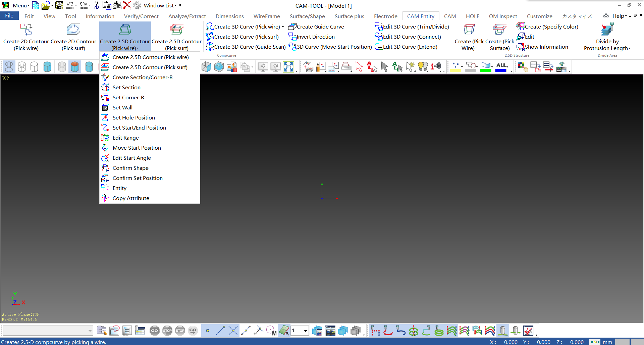The image size is (644, 345).
Task: Select Confirm Set Position menu entry
Action: point(150,178)
